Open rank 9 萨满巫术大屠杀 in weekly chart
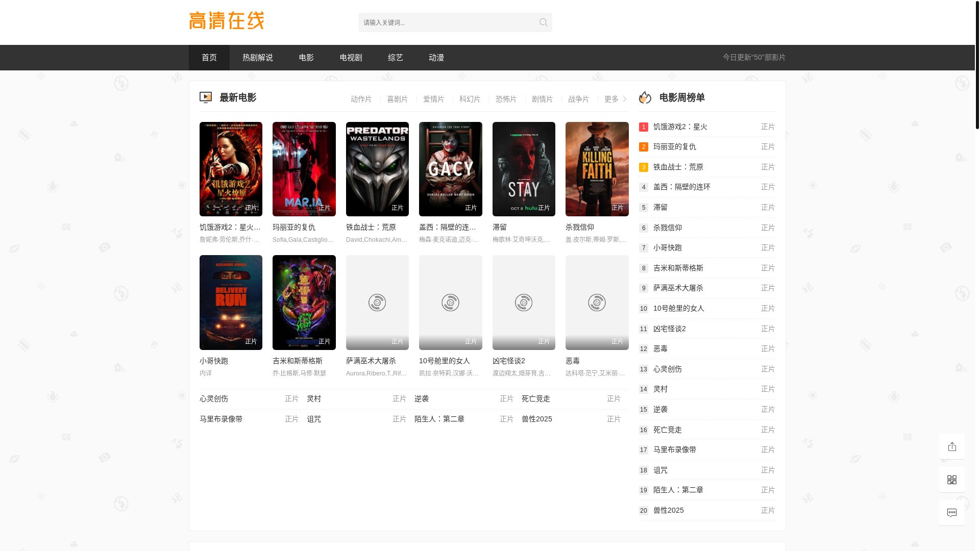 (x=707, y=288)
